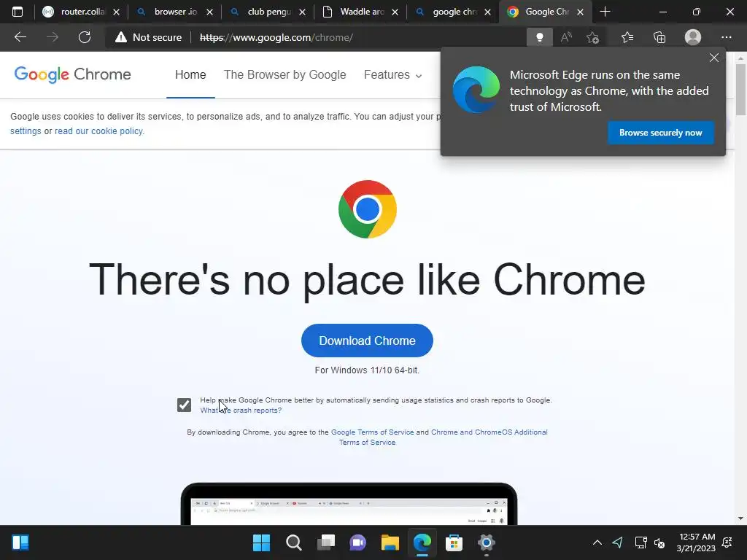Open Settings app from taskbar

[x=487, y=542]
